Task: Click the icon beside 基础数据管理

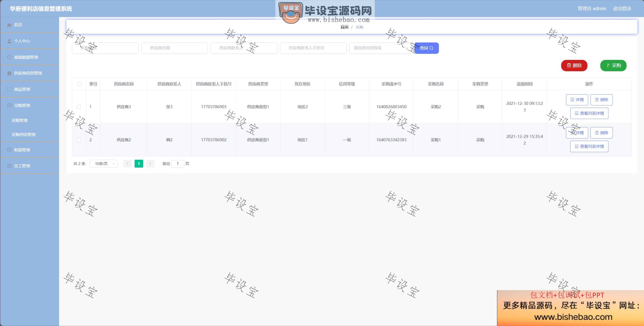Action: [x=9, y=57]
